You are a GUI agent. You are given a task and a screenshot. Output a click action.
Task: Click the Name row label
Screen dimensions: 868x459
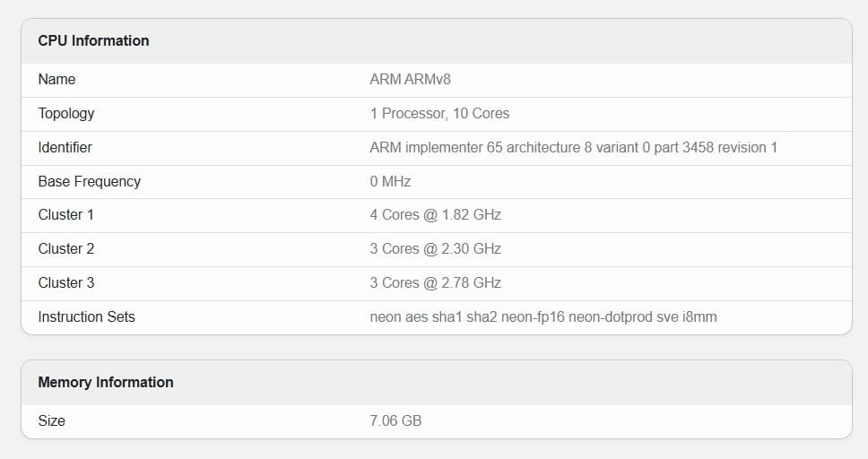[x=56, y=79]
